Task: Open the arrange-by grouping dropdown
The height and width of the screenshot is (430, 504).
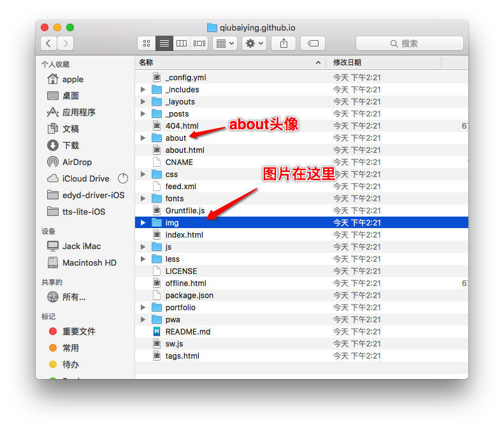Action: click(x=224, y=43)
